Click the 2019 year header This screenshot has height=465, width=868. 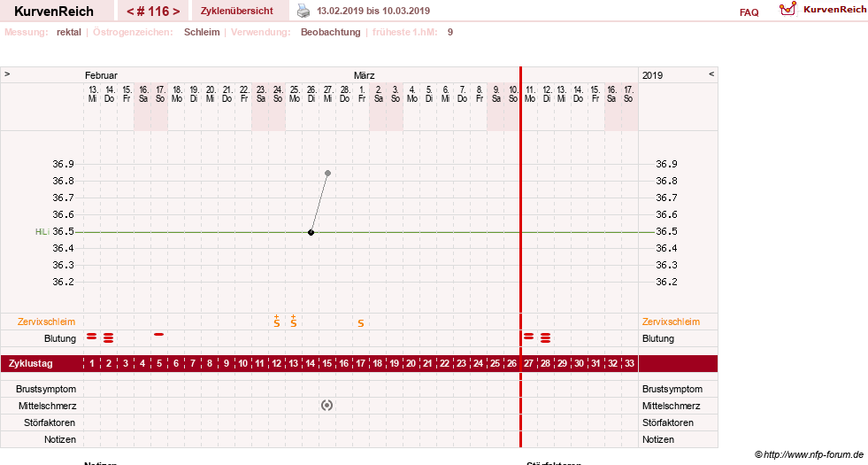pos(653,75)
